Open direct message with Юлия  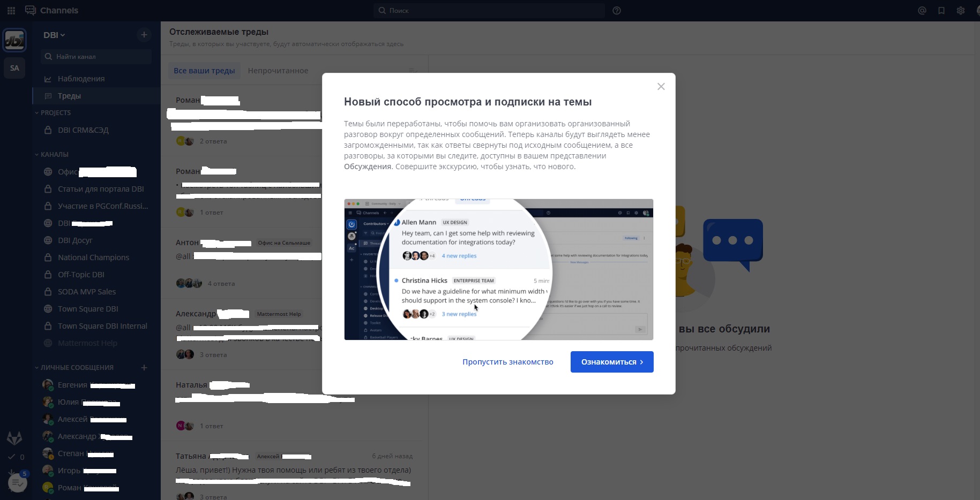coord(96,402)
